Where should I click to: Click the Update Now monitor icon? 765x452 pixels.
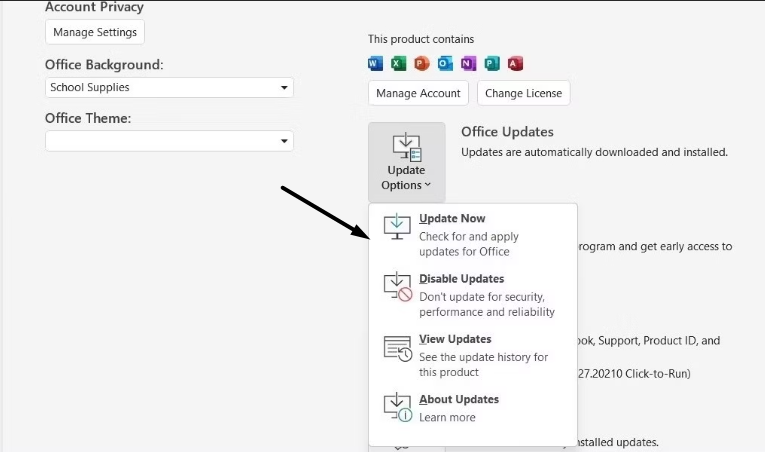pos(397,226)
